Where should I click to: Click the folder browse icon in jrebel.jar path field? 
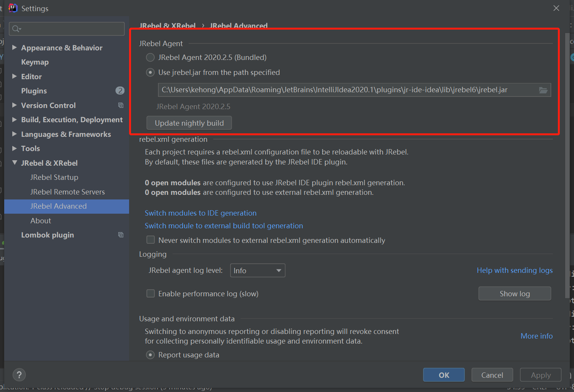click(x=543, y=90)
